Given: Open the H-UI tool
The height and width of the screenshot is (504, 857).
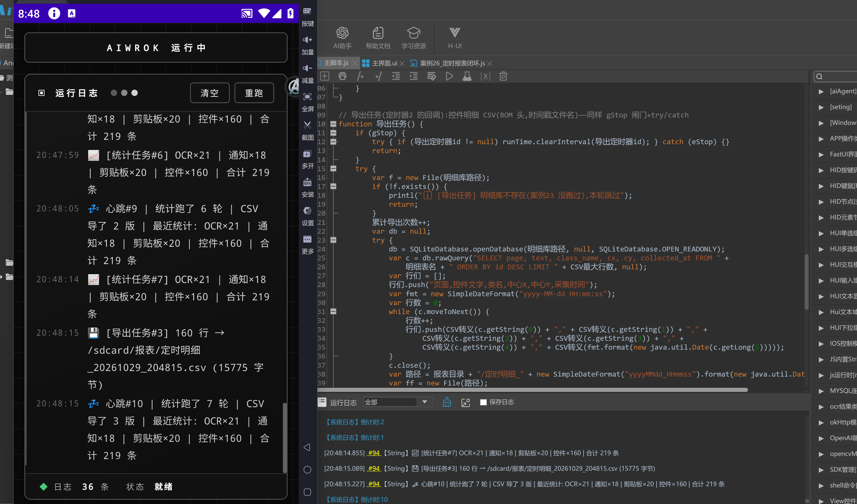Looking at the screenshot, I should (455, 38).
